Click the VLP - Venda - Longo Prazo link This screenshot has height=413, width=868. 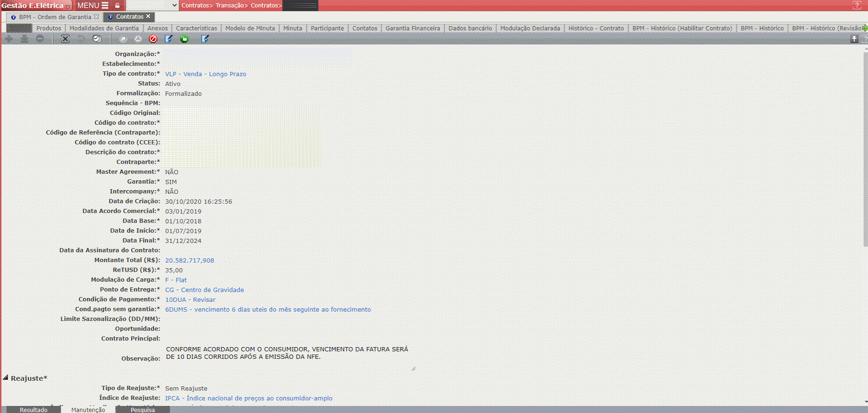[205, 74]
